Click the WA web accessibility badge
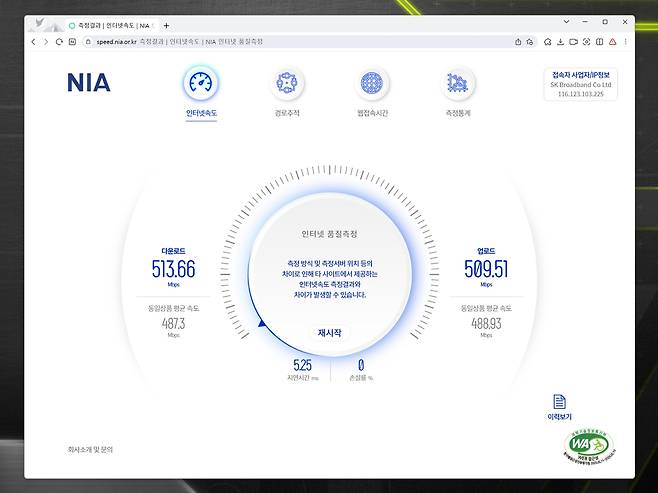Image resolution: width=658 pixels, height=493 pixels. pyautogui.click(x=589, y=446)
